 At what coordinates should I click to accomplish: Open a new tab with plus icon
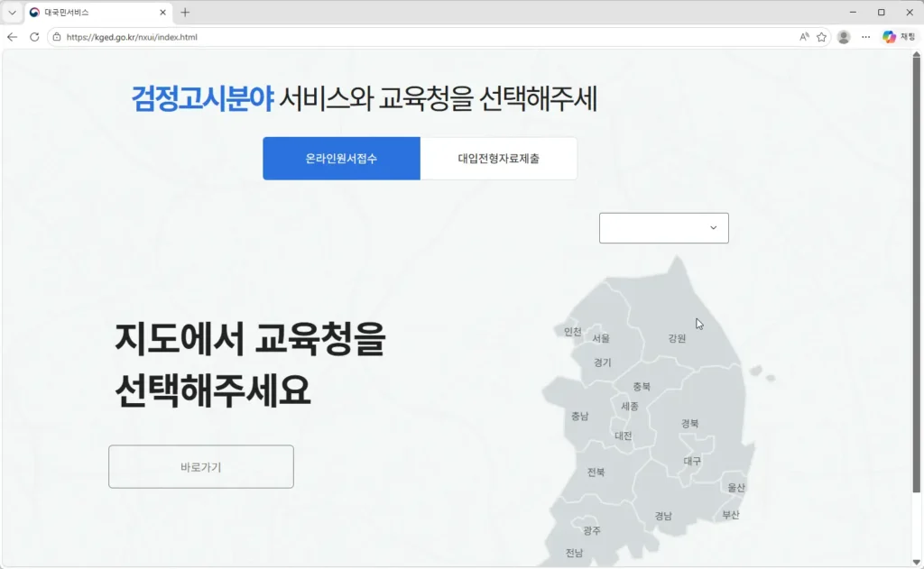(x=185, y=13)
